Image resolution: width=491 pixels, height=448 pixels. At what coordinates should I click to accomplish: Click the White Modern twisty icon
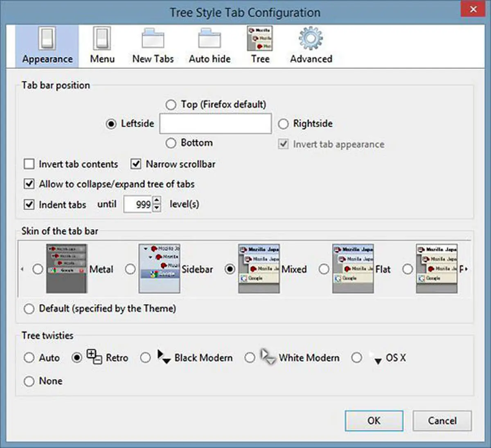click(268, 357)
